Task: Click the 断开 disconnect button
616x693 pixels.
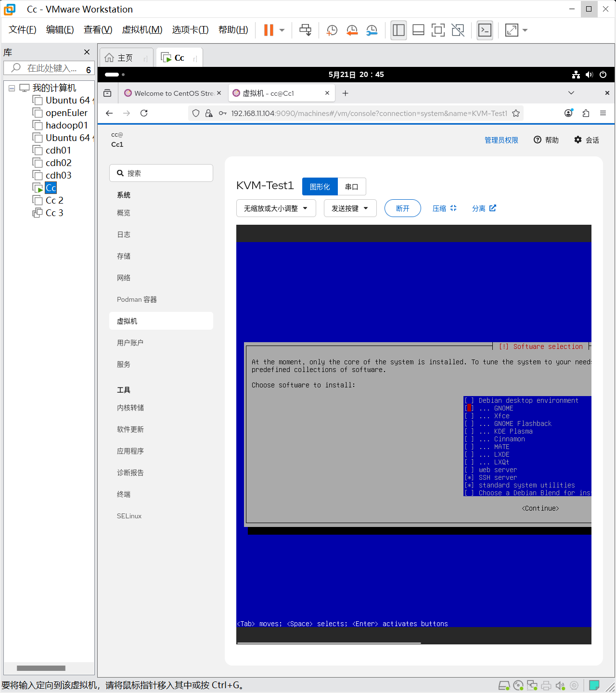Action: tap(403, 208)
